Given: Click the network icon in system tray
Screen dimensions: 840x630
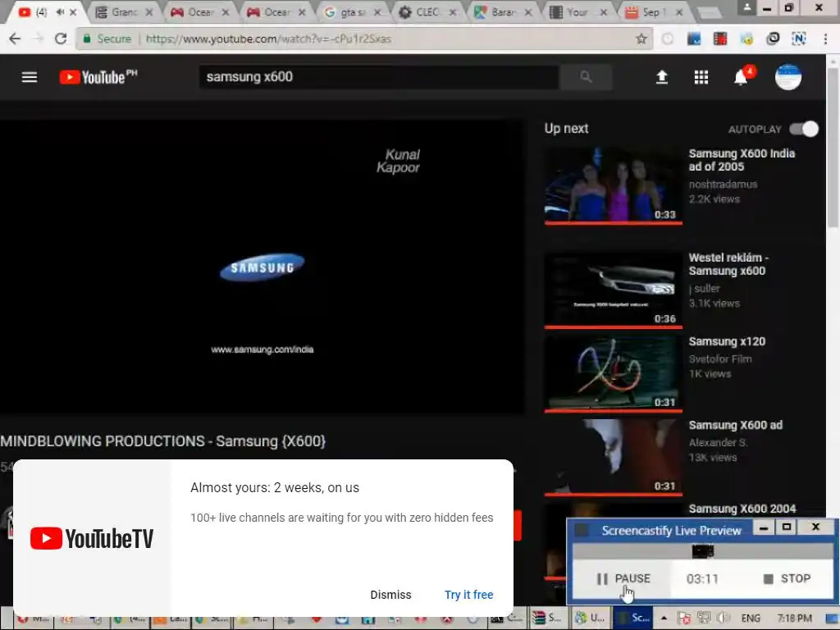Looking at the screenshot, I should pyautogui.click(x=703, y=619).
